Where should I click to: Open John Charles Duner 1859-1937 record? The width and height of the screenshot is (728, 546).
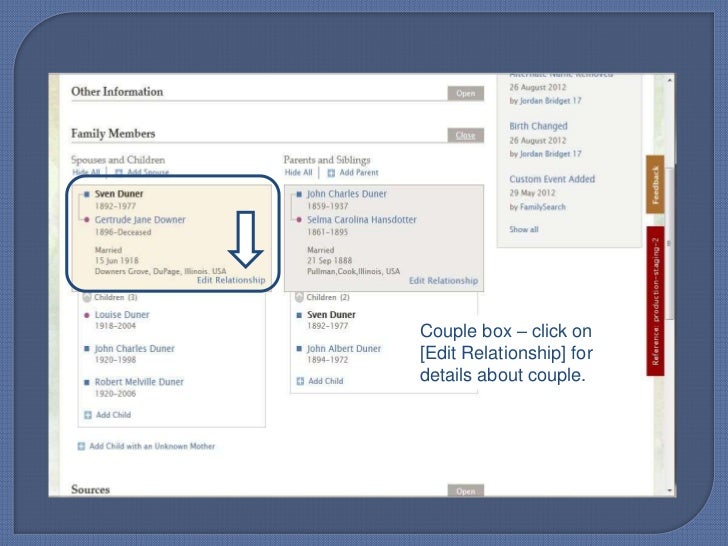point(346,194)
